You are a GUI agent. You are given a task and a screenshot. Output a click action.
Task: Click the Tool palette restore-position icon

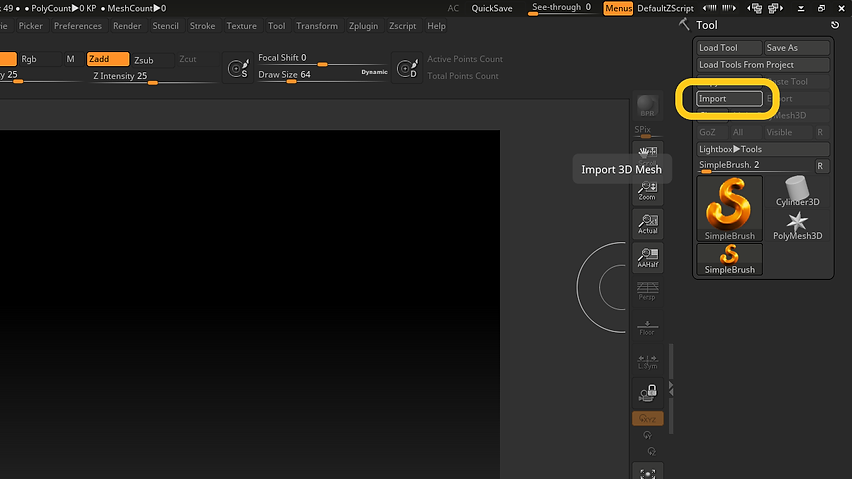pos(835,24)
